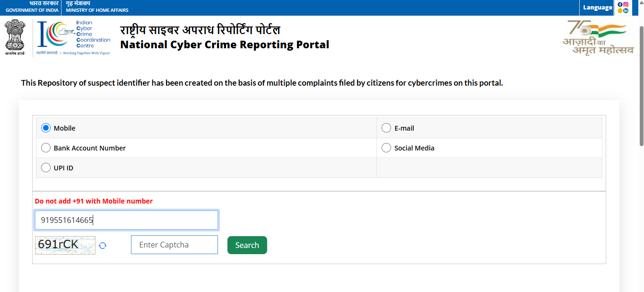This screenshot has height=292, width=644.
Task: Click the Indian Cyber Crime Coordination Centre logo
Action: 74,38
